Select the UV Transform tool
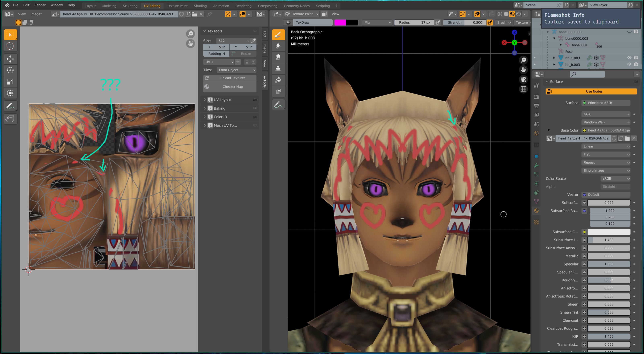644x354 pixels. click(x=10, y=93)
